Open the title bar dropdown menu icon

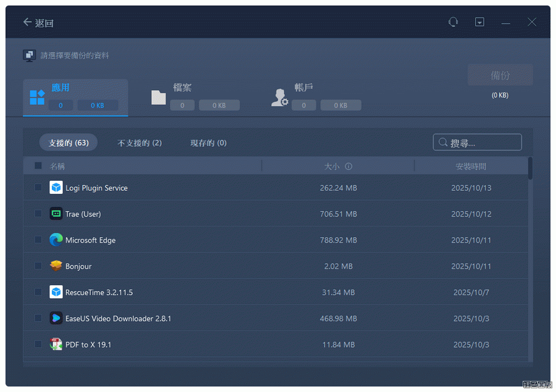click(x=479, y=22)
